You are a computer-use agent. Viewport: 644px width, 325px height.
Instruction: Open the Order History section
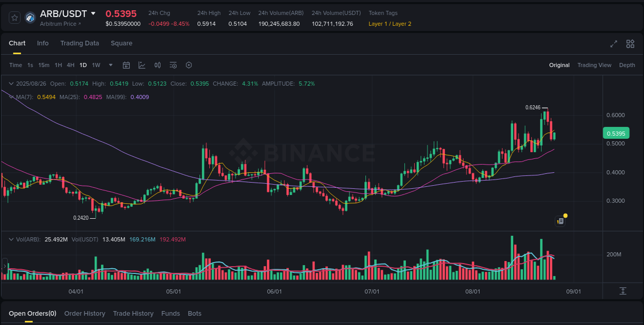84,313
